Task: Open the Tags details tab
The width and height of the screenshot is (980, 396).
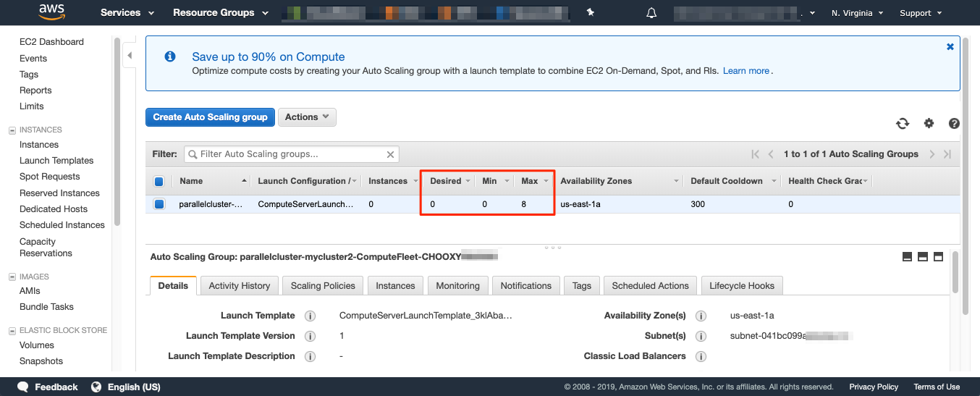Action: click(582, 286)
